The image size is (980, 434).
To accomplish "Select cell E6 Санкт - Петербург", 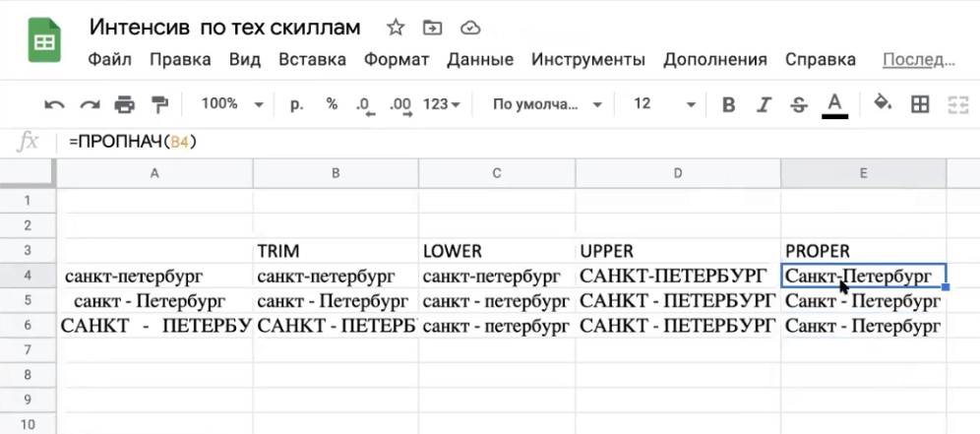I will tap(863, 326).
